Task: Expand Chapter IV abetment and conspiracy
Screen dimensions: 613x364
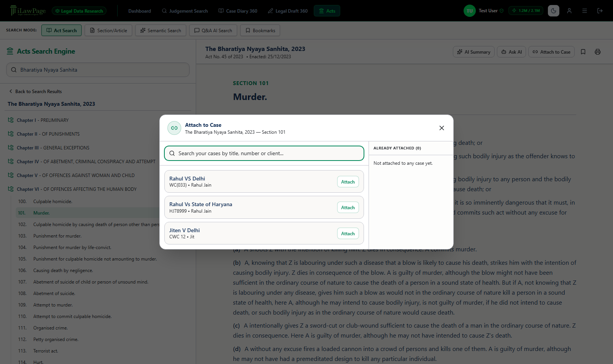Action: (82, 162)
